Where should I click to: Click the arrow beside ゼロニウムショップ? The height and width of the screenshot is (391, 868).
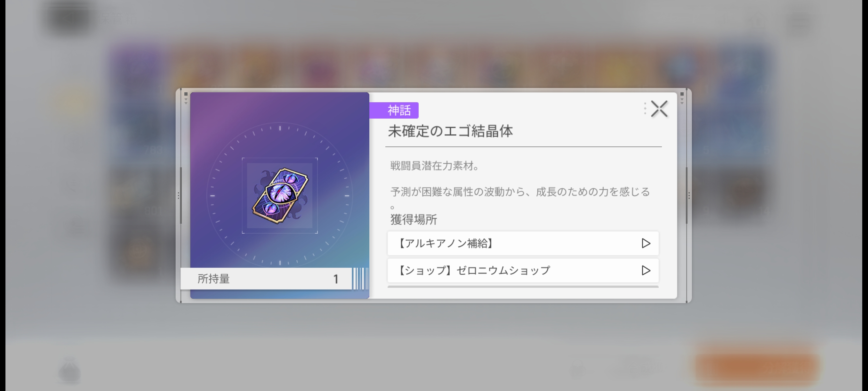point(645,270)
